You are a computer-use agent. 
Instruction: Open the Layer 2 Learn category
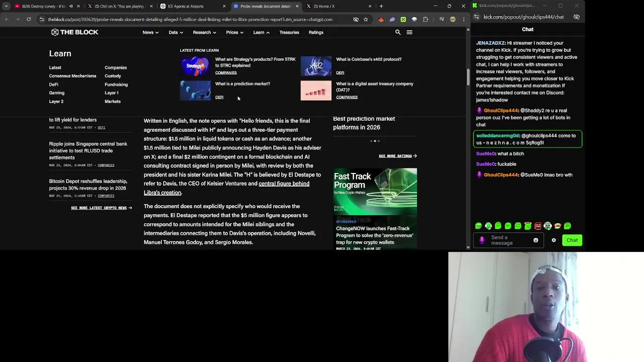click(x=56, y=102)
